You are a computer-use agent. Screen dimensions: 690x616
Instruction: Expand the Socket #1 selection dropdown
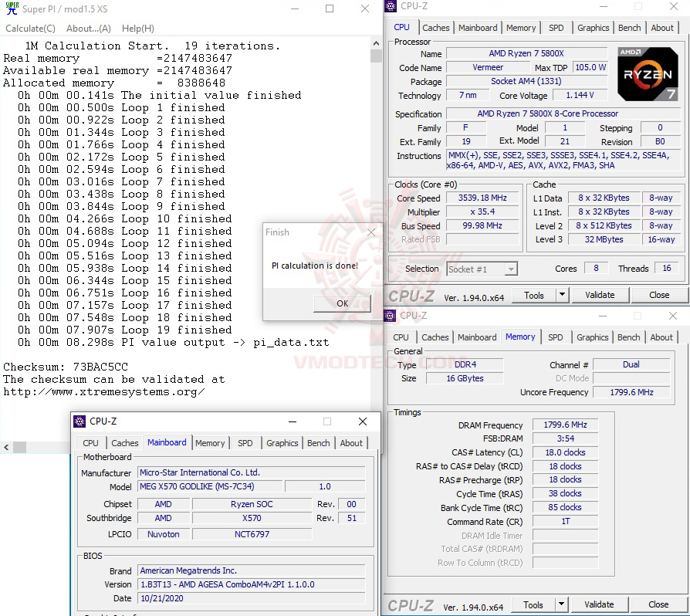point(511,269)
